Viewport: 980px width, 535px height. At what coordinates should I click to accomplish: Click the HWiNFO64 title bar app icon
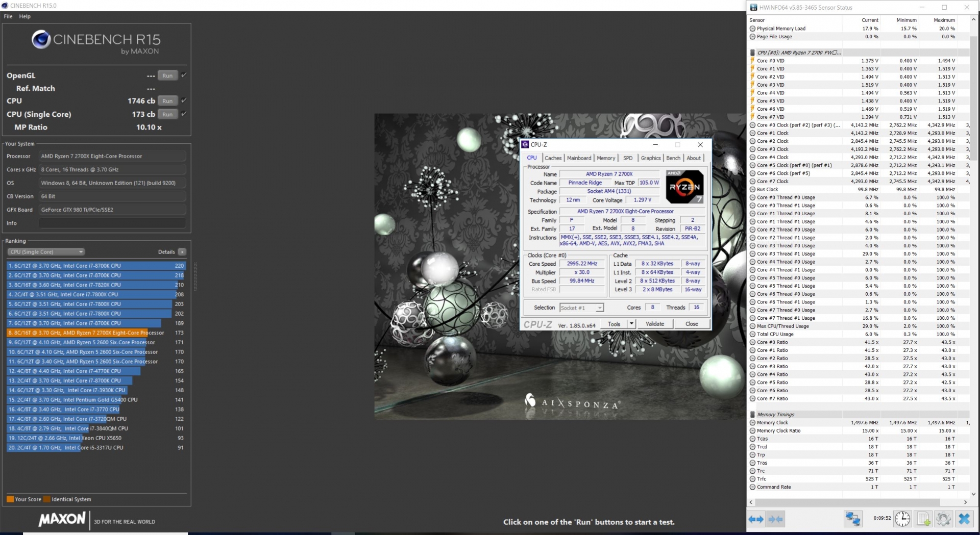753,7
